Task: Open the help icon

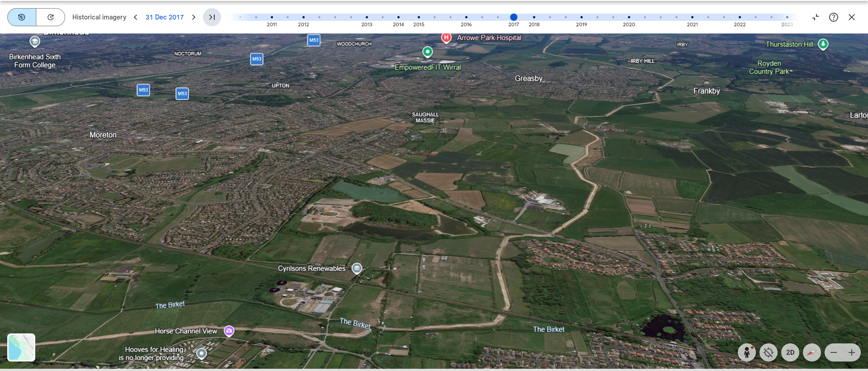Action: [834, 17]
